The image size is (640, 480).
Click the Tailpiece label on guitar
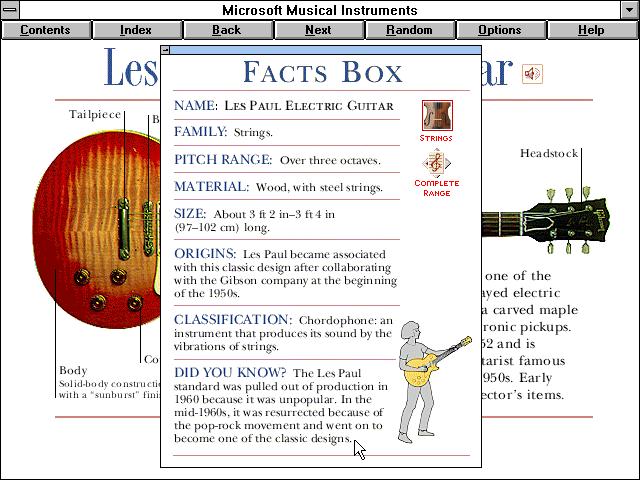point(95,114)
